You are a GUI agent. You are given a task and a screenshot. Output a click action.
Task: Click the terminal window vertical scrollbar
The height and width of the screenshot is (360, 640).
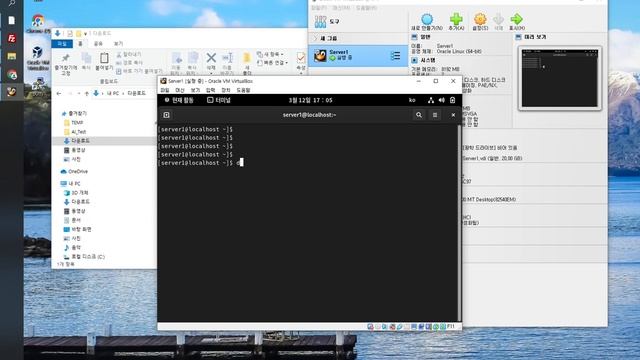coord(459,222)
